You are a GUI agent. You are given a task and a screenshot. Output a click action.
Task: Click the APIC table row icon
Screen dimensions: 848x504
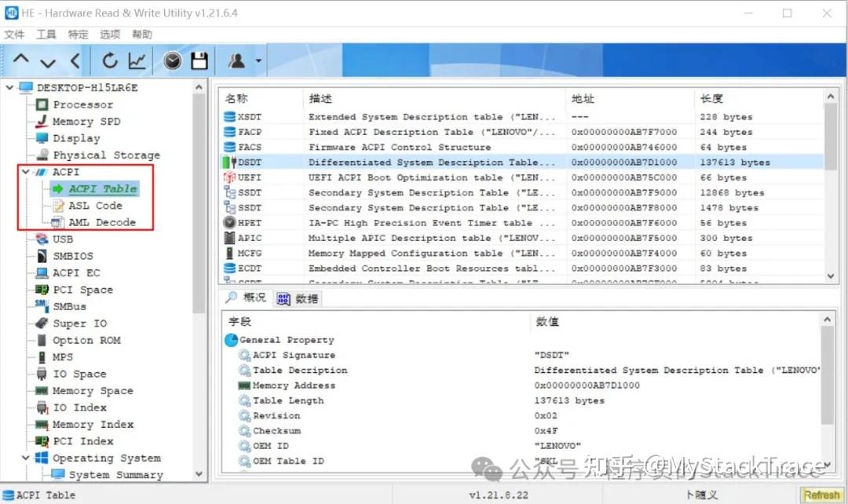tap(229, 238)
